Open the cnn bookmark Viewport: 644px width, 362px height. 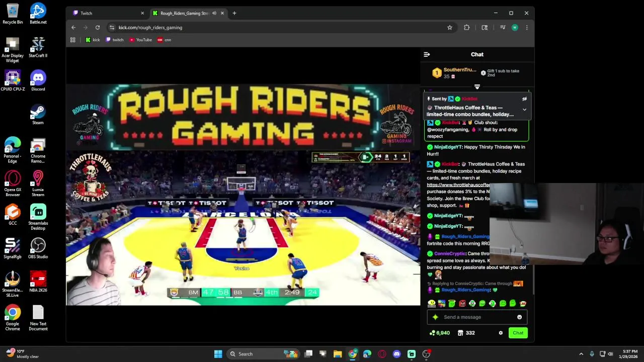[x=165, y=40]
